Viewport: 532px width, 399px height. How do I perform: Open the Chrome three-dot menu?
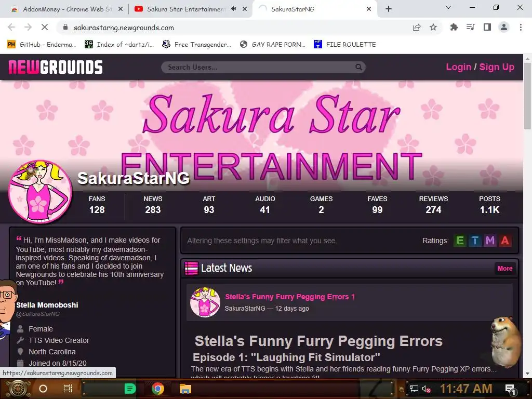pyautogui.click(x=521, y=27)
